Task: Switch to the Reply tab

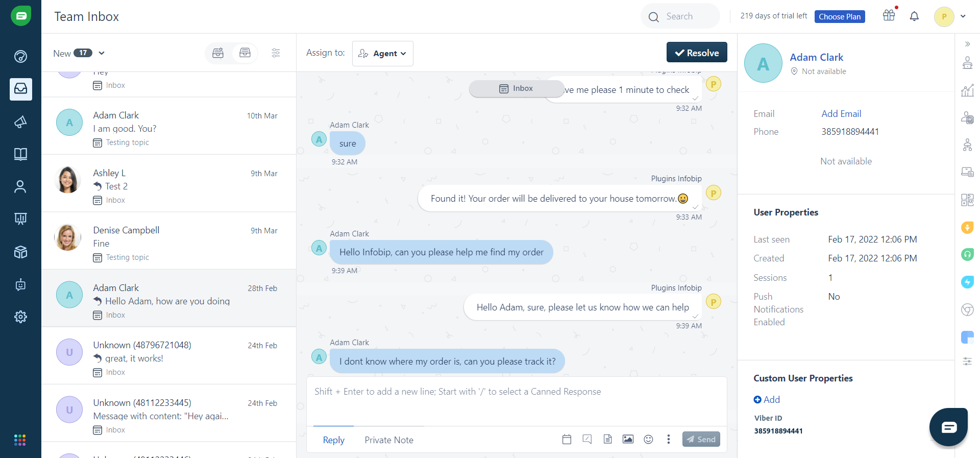Action: point(334,440)
